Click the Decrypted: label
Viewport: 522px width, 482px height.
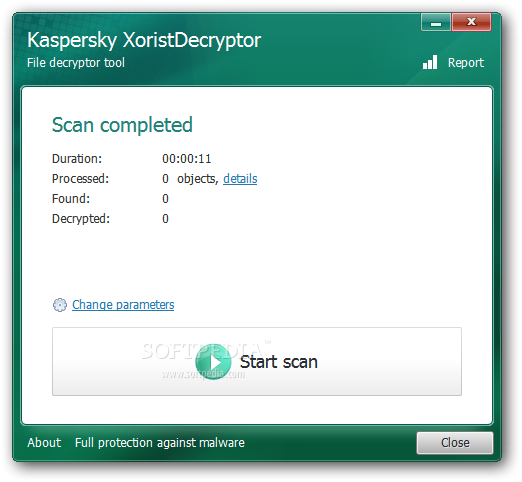pos(81,219)
